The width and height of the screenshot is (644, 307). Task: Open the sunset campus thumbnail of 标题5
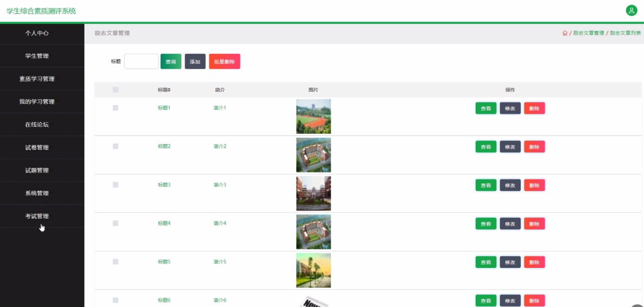[x=313, y=270]
